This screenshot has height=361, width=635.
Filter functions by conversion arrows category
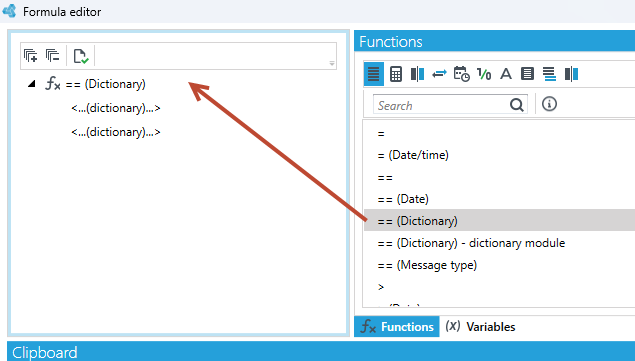(x=439, y=74)
